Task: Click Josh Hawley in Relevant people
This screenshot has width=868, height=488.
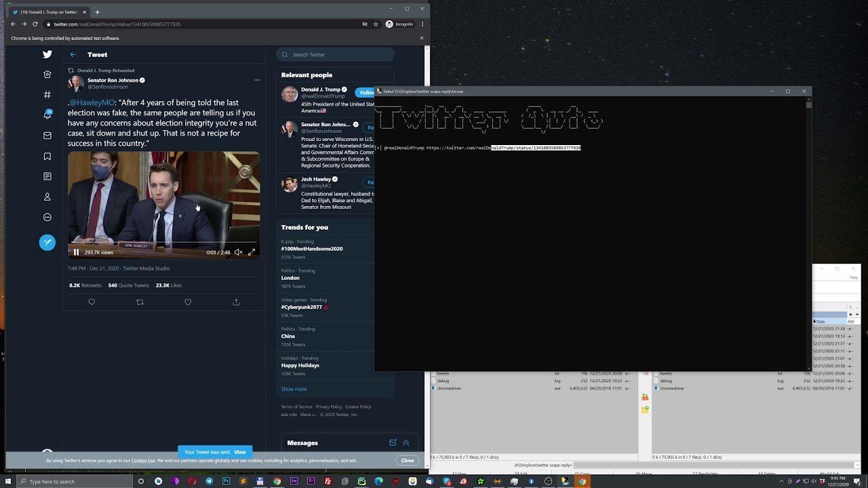Action: [x=316, y=179]
